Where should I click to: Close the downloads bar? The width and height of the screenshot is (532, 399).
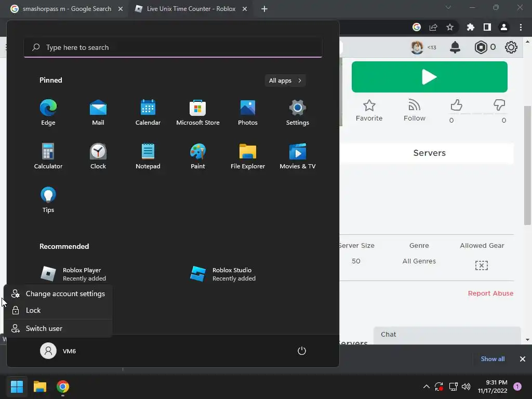[x=523, y=359]
